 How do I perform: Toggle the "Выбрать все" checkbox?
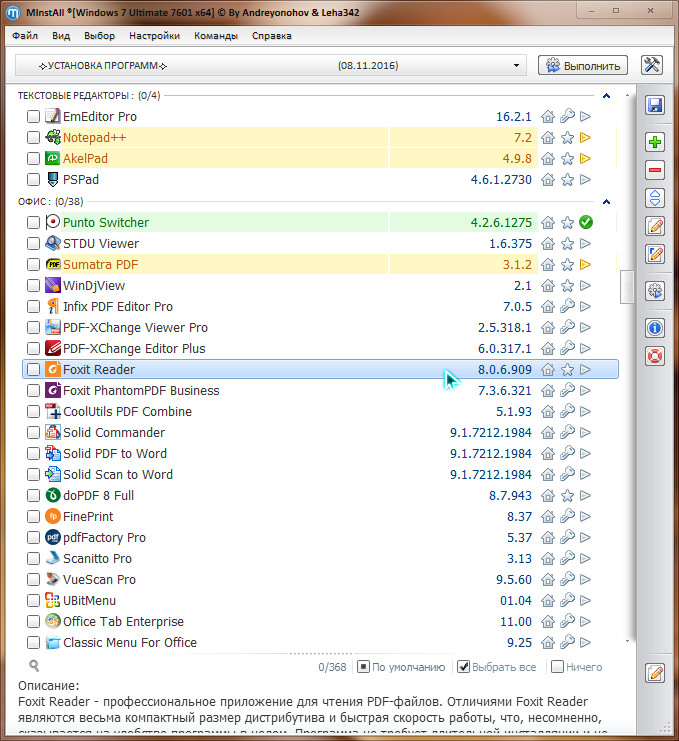pos(464,667)
